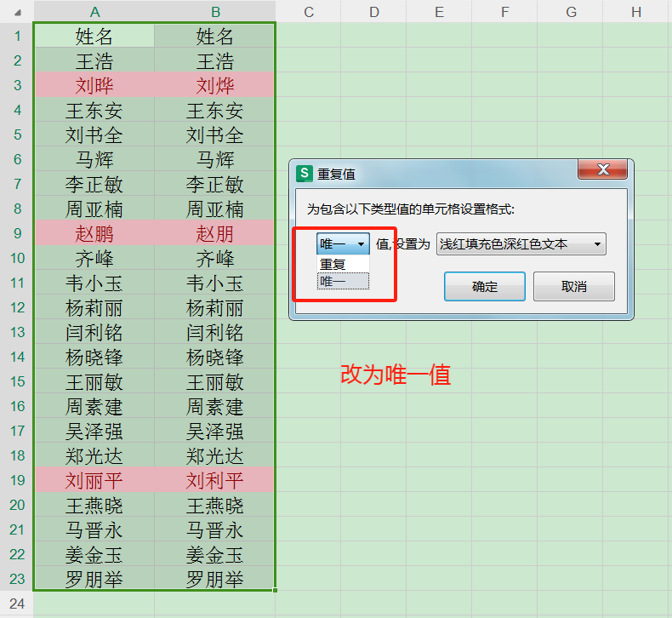This screenshot has height=618, width=672.
Task: Click cell 闫利铭 in column B
Action: pyautogui.click(x=214, y=332)
